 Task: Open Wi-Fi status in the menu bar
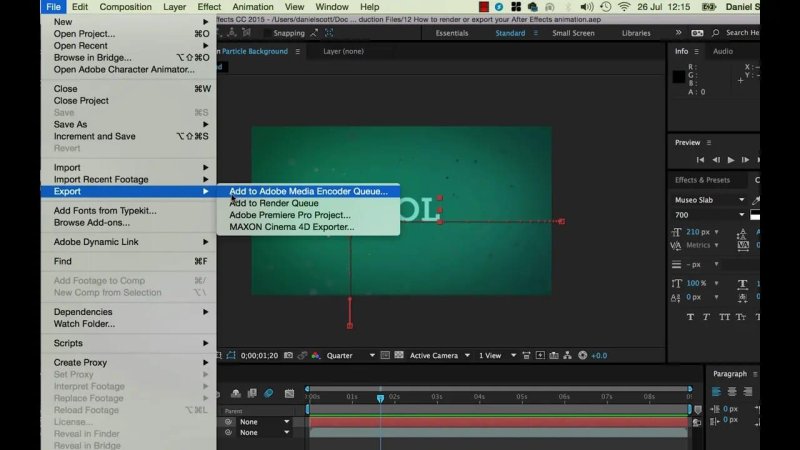point(623,7)
